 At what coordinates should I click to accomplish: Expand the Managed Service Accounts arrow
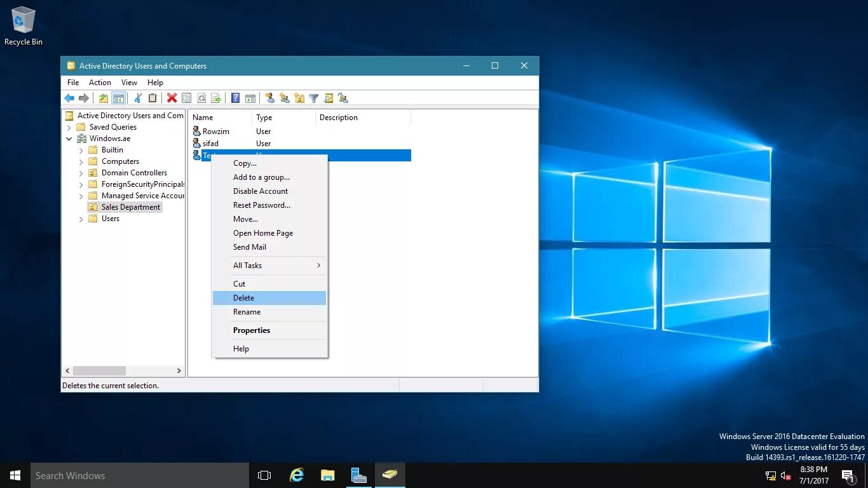tap(81, 196)
